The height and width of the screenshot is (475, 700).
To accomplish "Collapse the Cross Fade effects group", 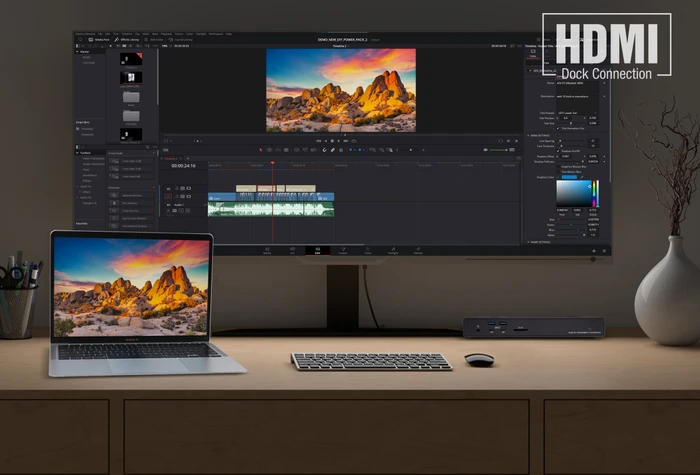I will coord(154,153).
